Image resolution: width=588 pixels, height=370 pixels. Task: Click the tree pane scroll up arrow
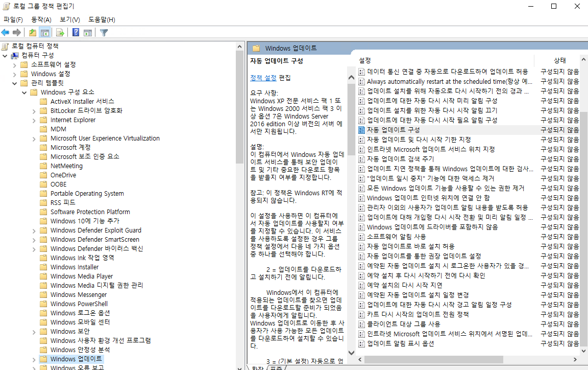point(239,47)
